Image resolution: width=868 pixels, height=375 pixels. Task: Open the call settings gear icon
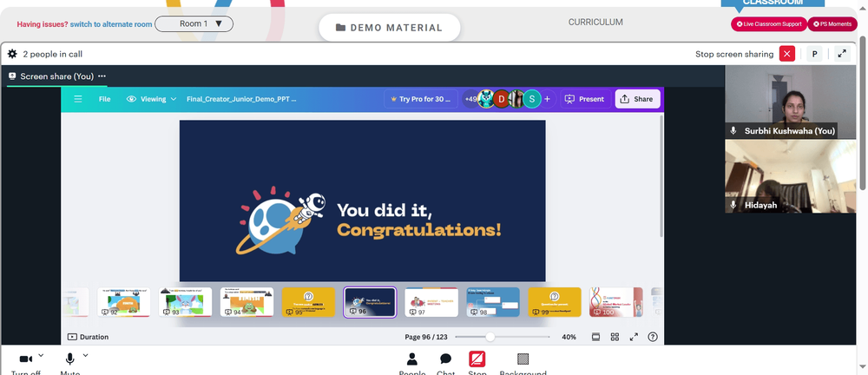click(x=12, y=54)
